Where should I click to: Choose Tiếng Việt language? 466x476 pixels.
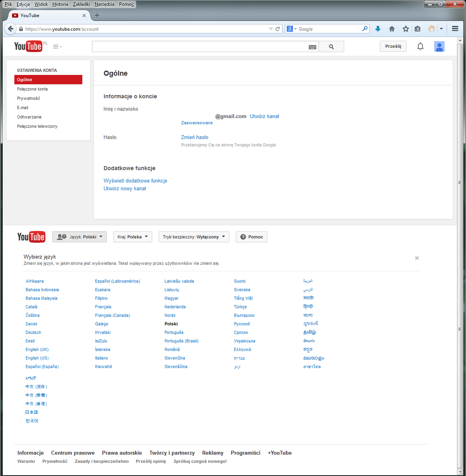[x=243, y=298]
